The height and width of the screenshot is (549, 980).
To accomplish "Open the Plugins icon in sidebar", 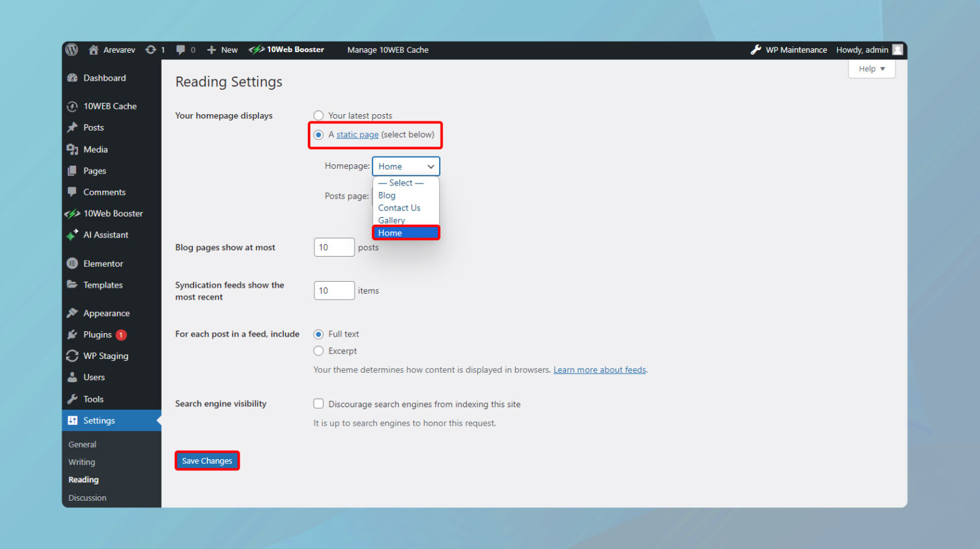I will (73, 335).
